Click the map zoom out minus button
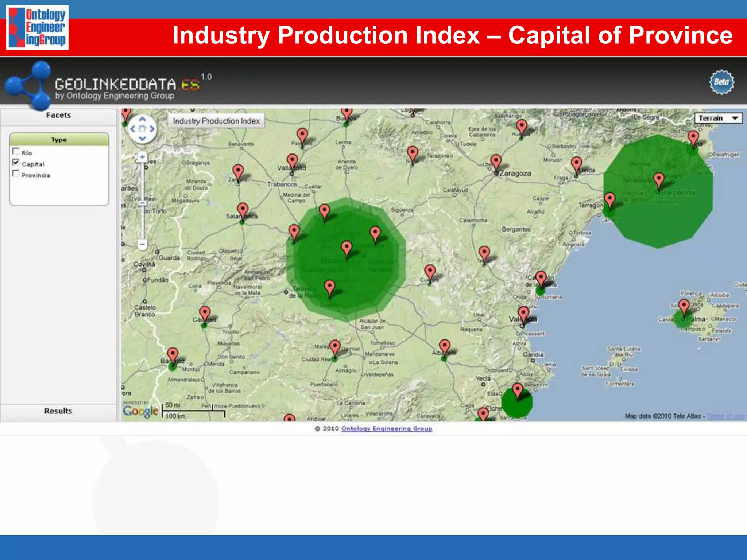The image size is (747, 560). pyautogui.click(x=142, y=244)
